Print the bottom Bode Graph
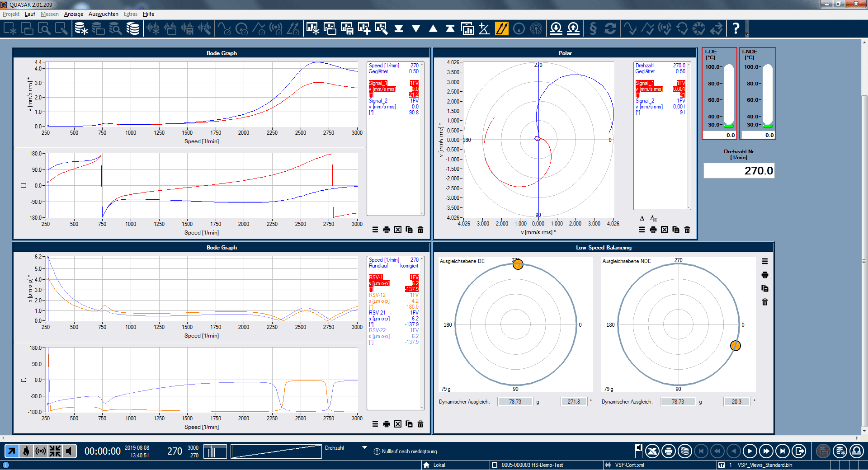Image resolution: width=868 pixels, height=470 pixels. click(x=387, y=424)
